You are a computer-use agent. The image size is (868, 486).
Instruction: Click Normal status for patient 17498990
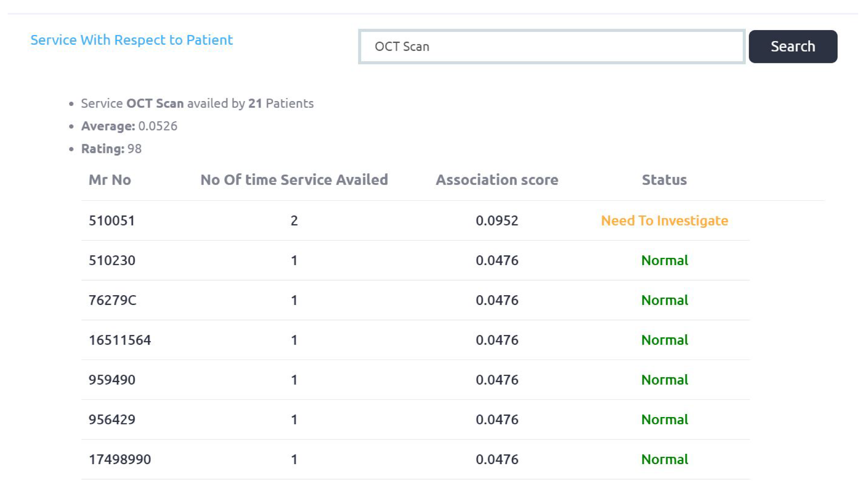(664, 459)
